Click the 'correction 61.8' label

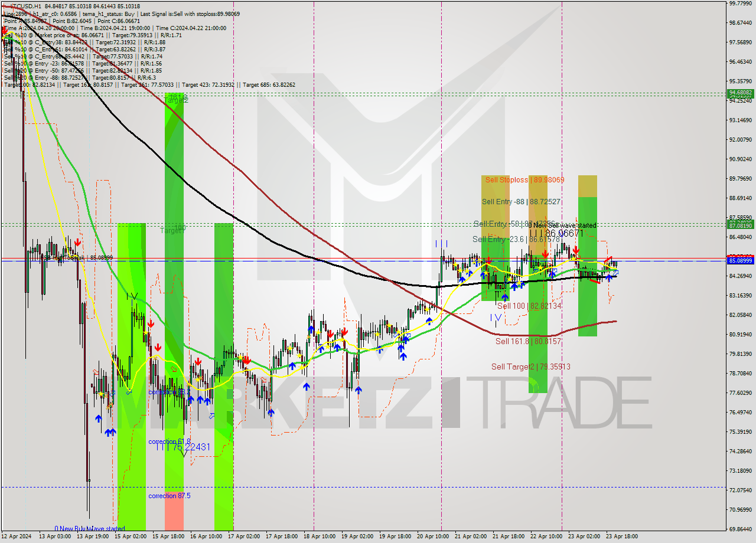point(170,441)
